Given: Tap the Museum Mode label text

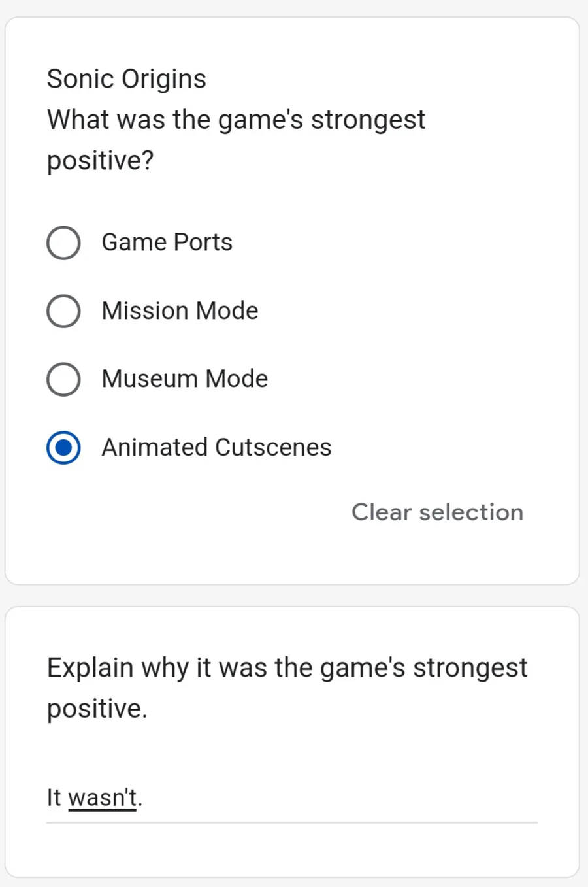Looking at the screenshot, I should [185, 378].
